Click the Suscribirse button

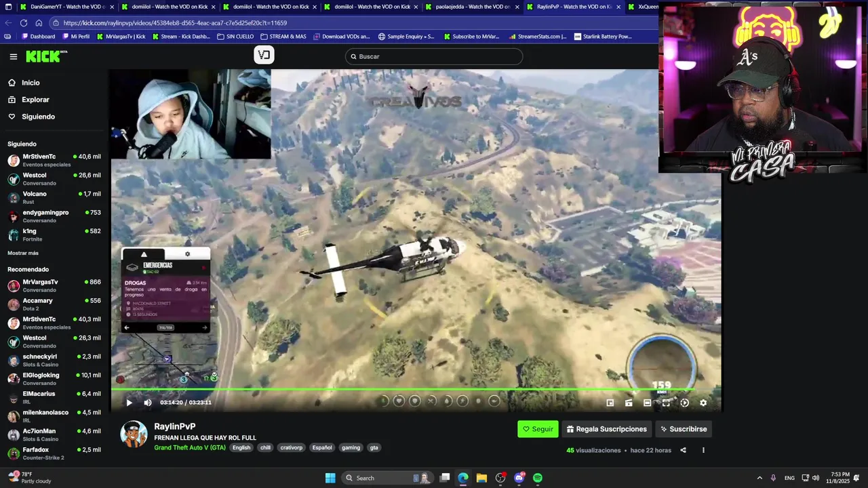click(683, 429)
